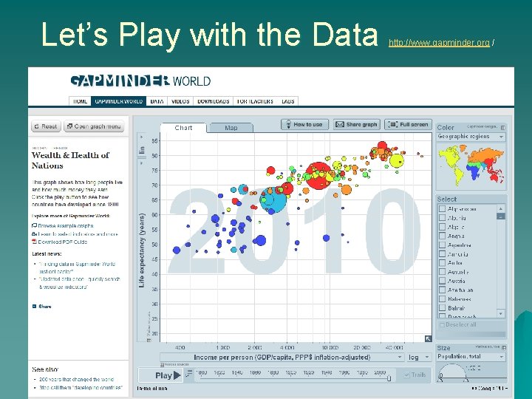532x399 pixels.
Task: Click the Deselect all checkbox
Action: [x=442, y=325]
